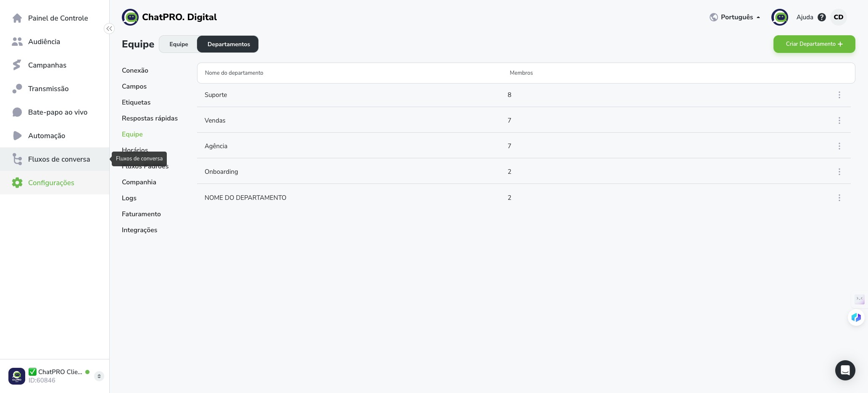
Task: Click the Membros column header
Action: tap(521, 73)
